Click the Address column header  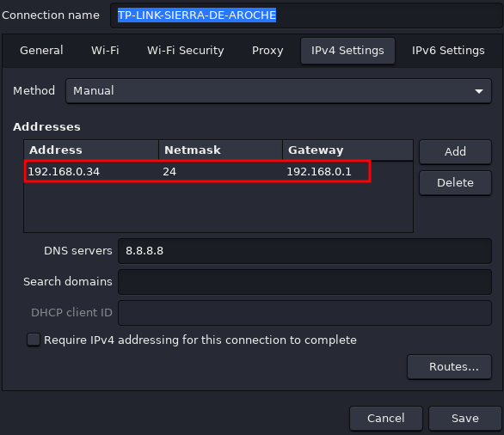point(91,150)
